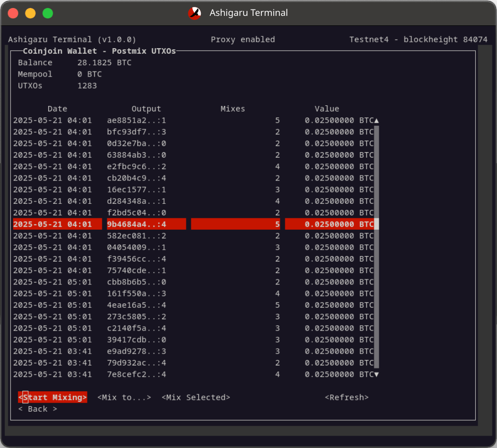Select the UTXO row c2140f5a..:4

[194, 328]
